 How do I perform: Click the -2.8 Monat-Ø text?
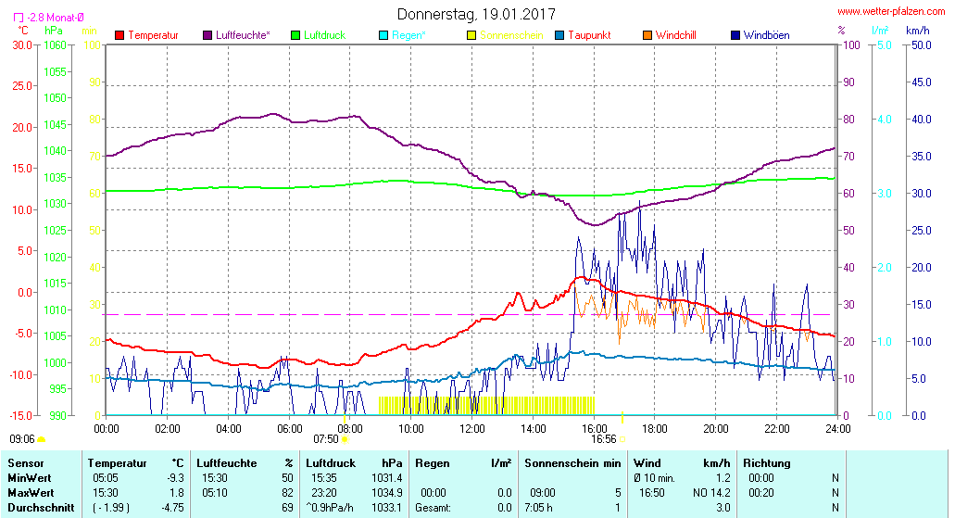55,19
